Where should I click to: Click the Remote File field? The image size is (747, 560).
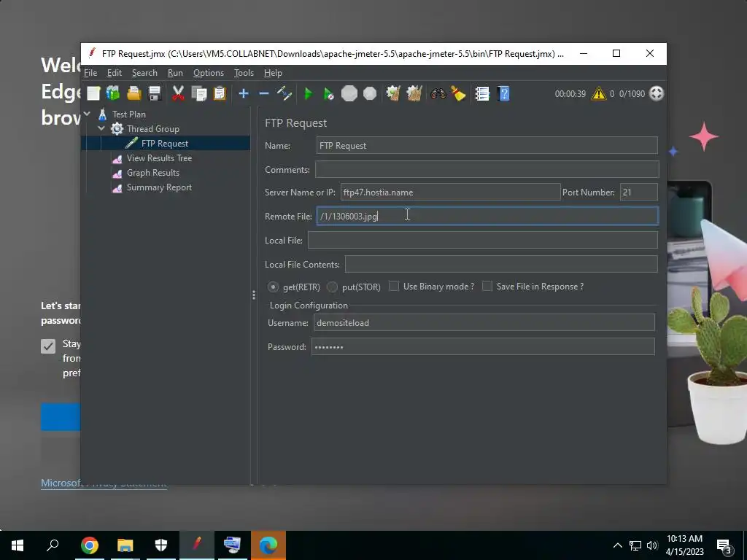pyautogui.click(x=487, y=216)
